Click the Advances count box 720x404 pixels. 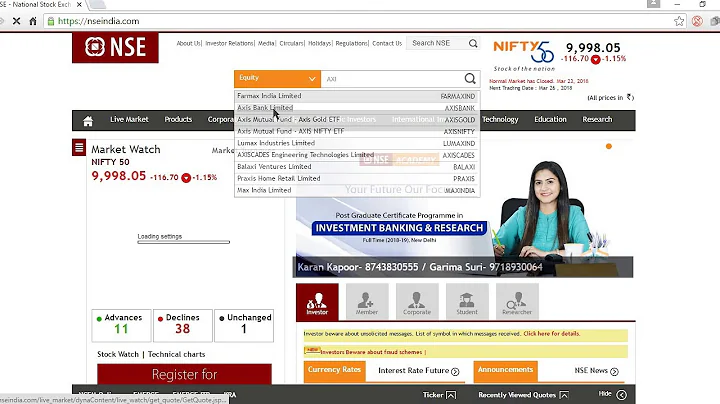tap(121, 325)
